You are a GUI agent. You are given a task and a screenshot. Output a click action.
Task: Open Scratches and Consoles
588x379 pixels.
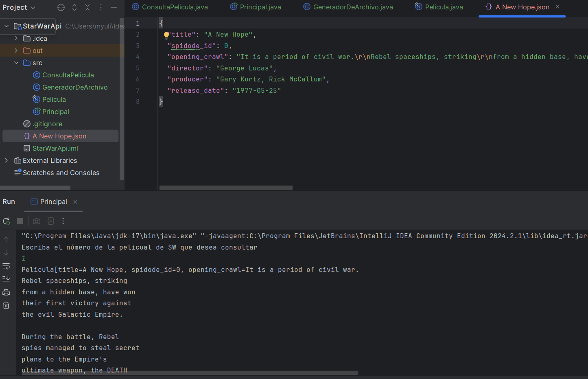coord(57,173)
